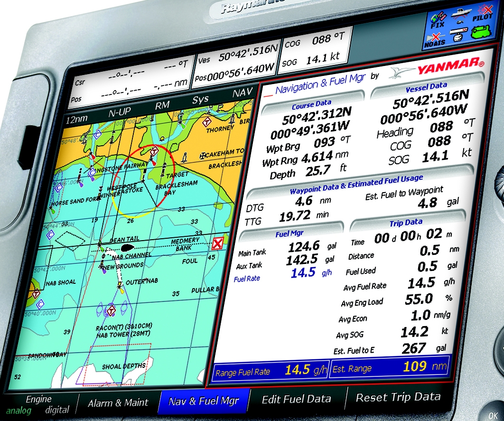The width and height of the screenshot is (504, 421).
Task: Open Edit Fuel Data softkey
Action: click(x=296, y=400)
